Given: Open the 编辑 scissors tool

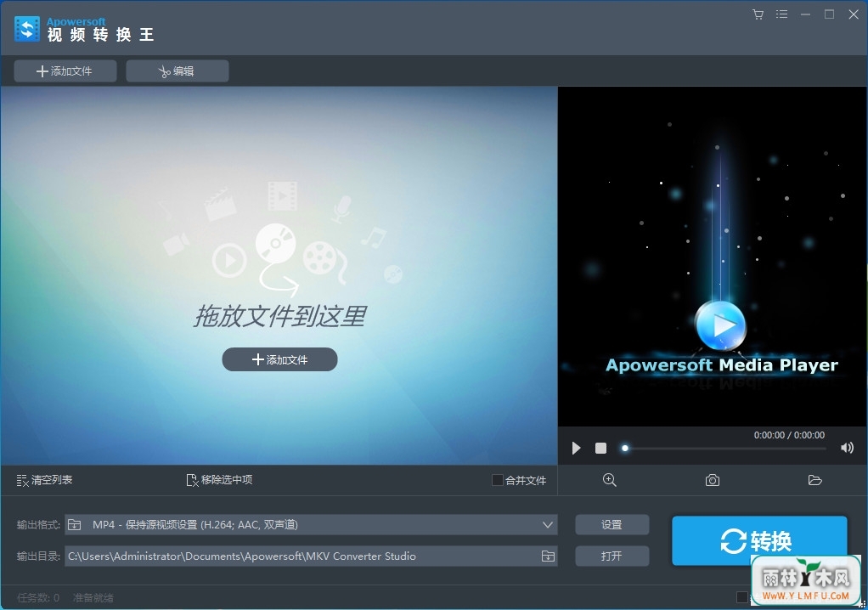Looking at the screenshot, I should pos(178,71).
